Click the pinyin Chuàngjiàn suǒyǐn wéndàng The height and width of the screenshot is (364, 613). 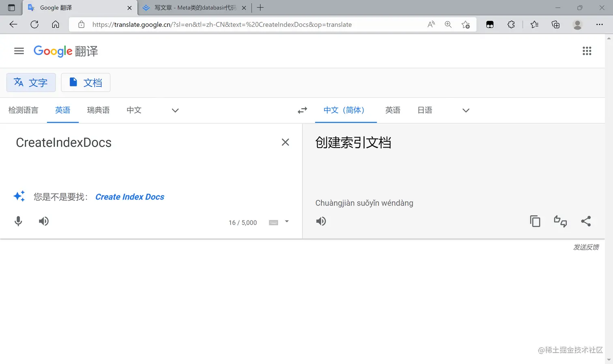(x=364, y=203)
